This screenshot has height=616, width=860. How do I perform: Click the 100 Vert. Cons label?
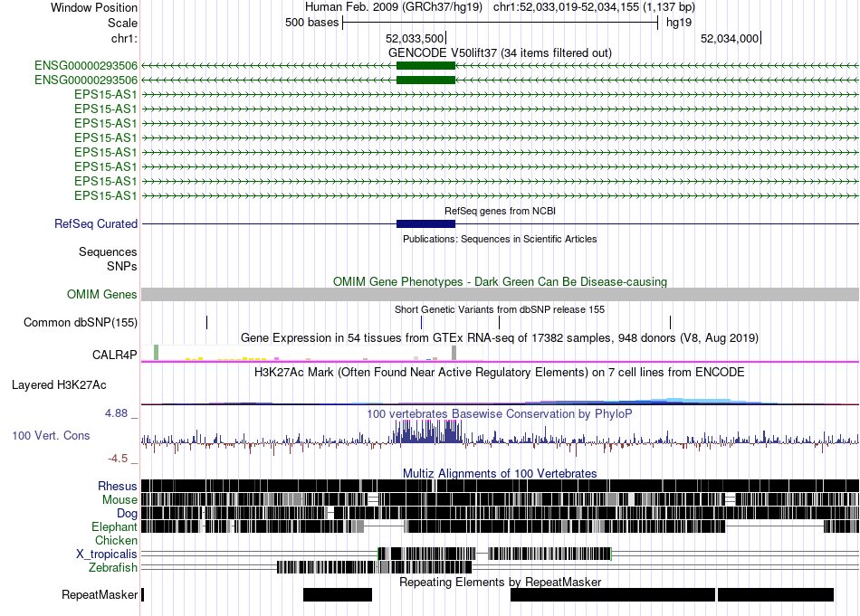tap(51, 436)
